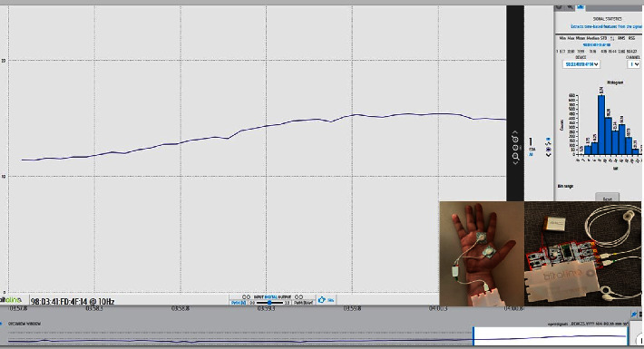Click the blue pin icon above overview window
Image resolution: width=644 pixels, height=349 pixels.
point(635,314)
